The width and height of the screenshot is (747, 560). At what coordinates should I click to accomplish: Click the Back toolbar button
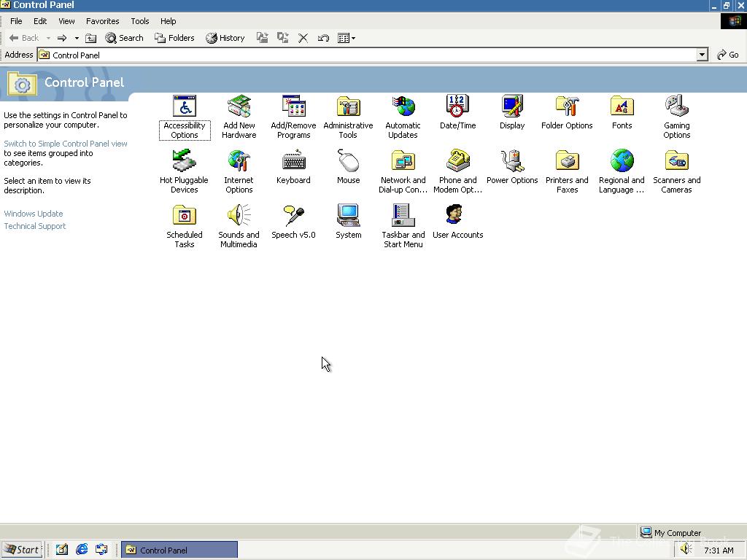click(24, 38)
